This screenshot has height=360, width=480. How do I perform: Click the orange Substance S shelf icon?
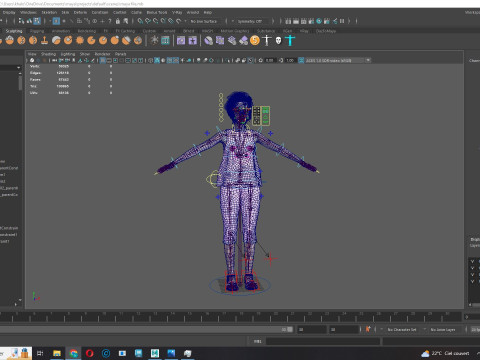pyautogui.click(x=255, y=40)
